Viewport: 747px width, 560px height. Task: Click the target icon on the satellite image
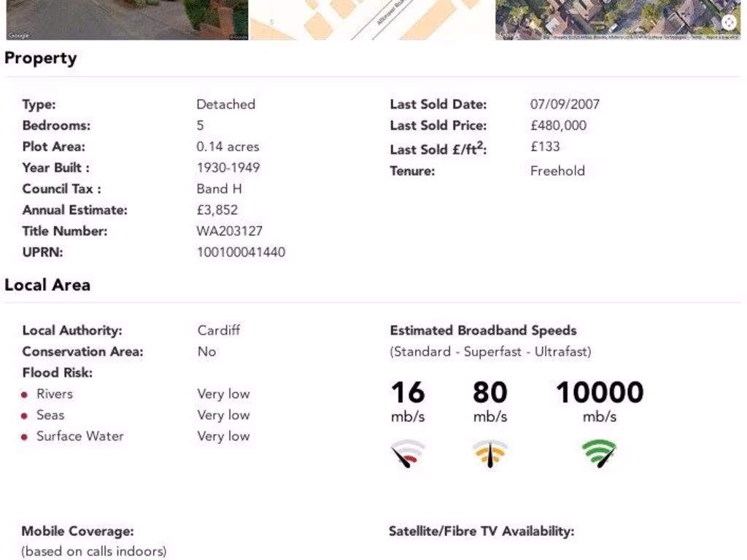[x=729, y=22]
